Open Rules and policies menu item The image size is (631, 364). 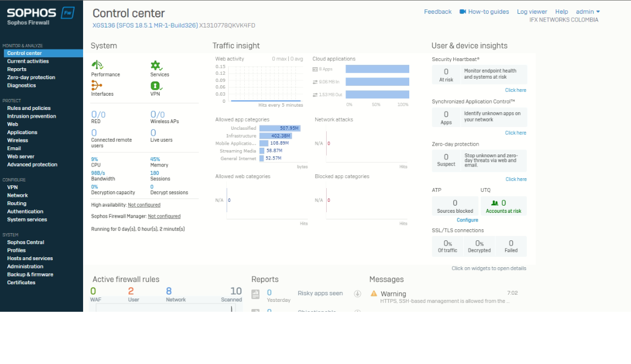29,108
